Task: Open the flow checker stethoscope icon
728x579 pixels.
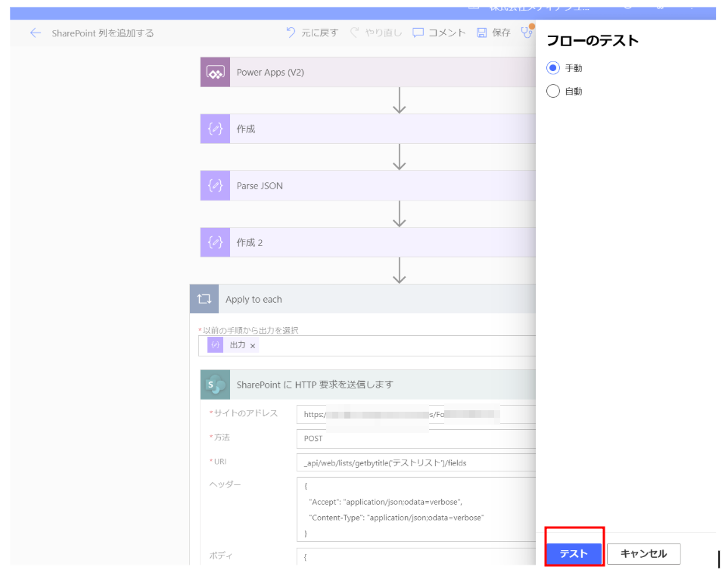Action: [527, 32]
